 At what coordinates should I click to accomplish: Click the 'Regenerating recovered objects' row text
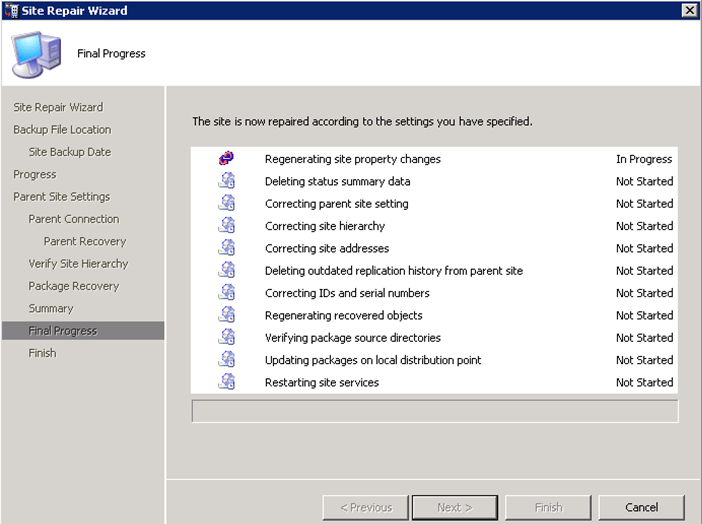tap(344, 316)
